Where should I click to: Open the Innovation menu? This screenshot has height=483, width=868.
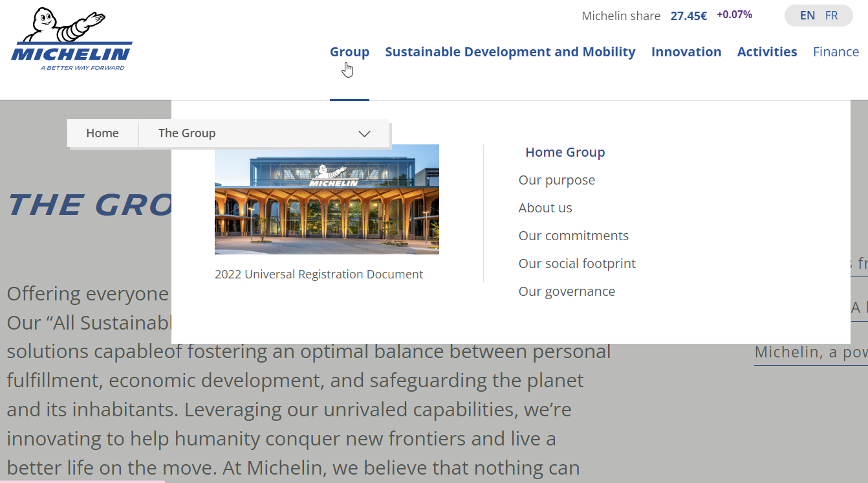tap(686, 52)
